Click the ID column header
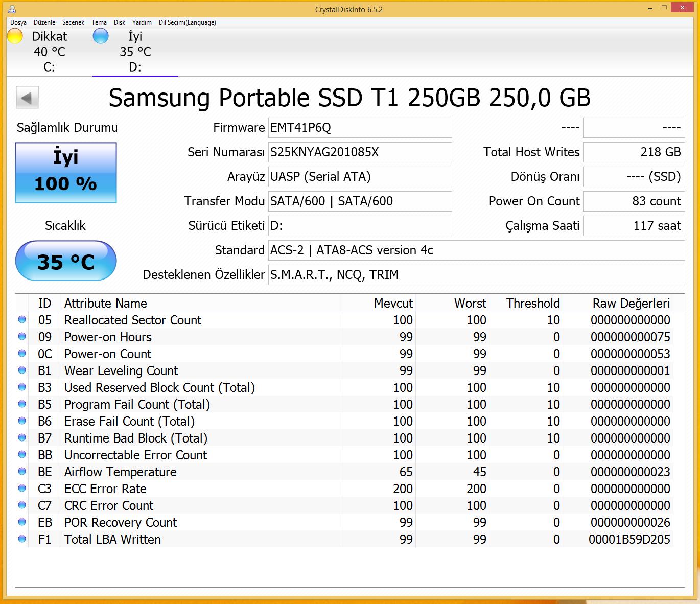This screenshot has width=700, height=604. point(45,303)
